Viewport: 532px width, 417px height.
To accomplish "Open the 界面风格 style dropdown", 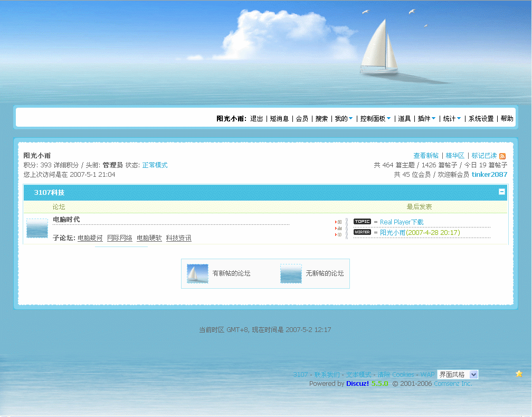I will (x=458, y=374).
